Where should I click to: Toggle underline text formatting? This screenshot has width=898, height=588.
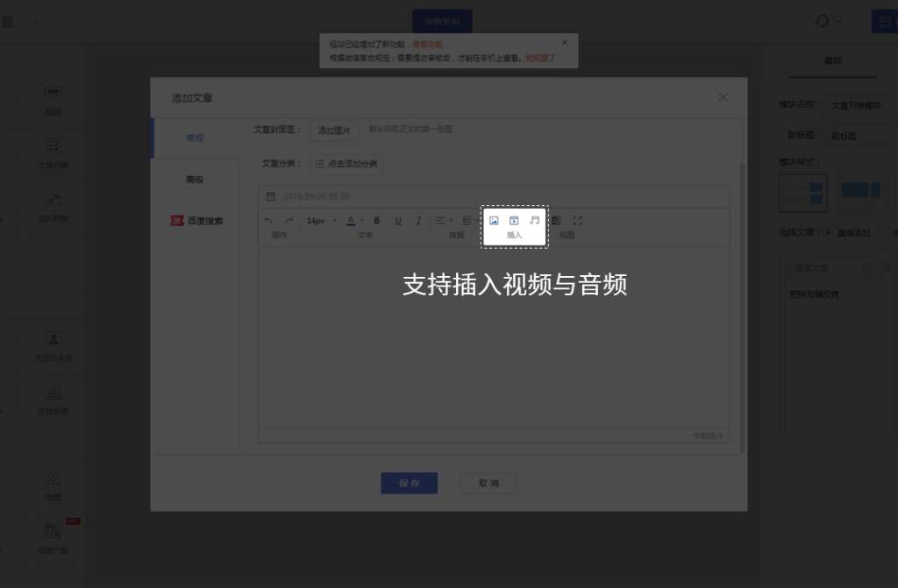pyautogui.click(x=398, y=221)
